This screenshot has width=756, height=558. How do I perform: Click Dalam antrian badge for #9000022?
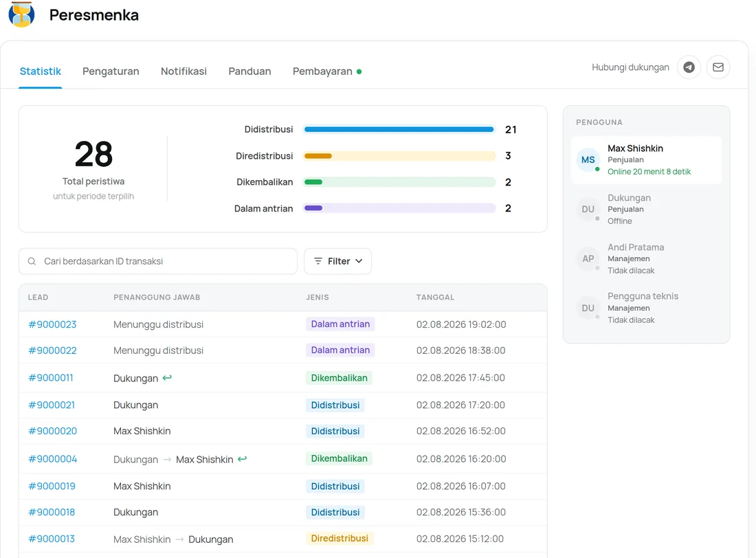pyautogui.click(x=340, y=350)
